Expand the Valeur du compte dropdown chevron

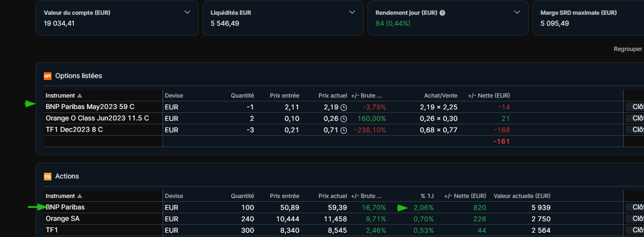[187, 12]
